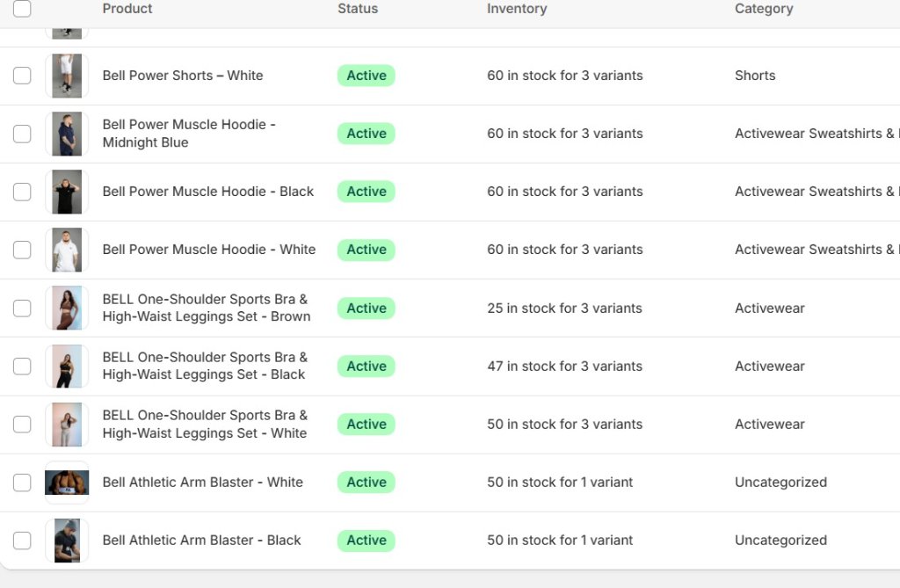
Task: Tick checkbox for Bell Power Shorts – White
Action: [22, 76]
